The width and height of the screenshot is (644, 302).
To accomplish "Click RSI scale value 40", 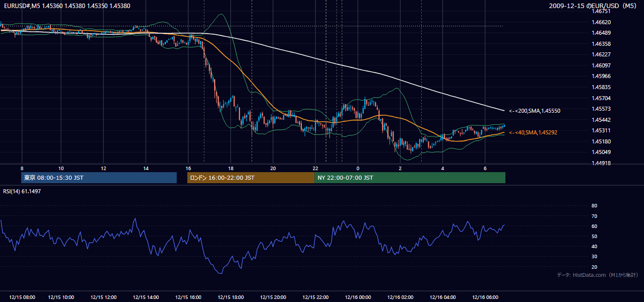I will [595, 246].
